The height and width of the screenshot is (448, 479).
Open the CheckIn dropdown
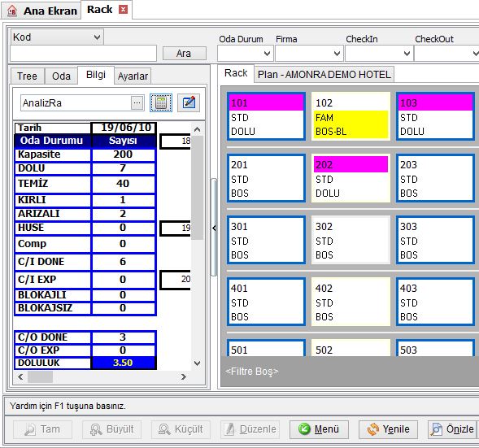pyautogui.click(x=407, y=54)
